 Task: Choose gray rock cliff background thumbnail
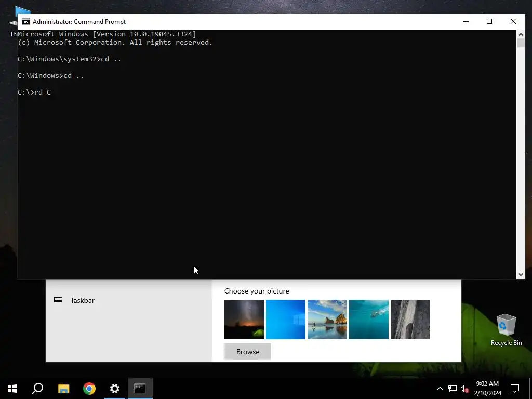tap(410, 320)
